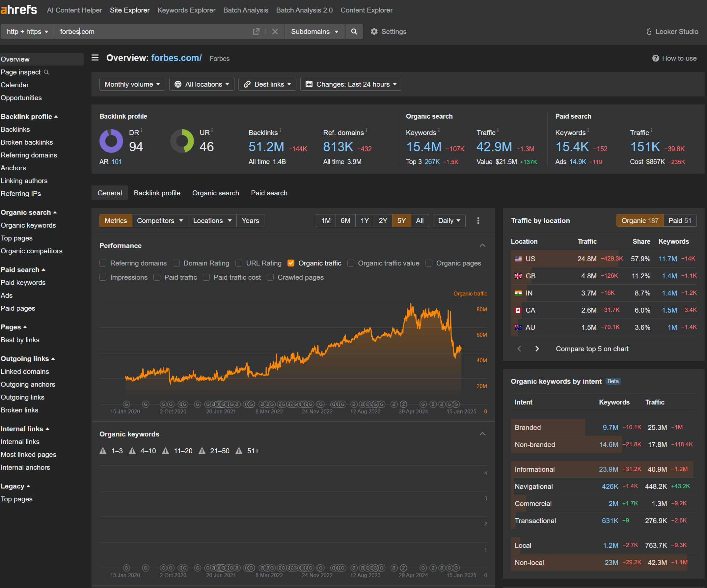Click the first Google update marker on chart
This screenshot has height=588, width=707.
click(126, 404)
